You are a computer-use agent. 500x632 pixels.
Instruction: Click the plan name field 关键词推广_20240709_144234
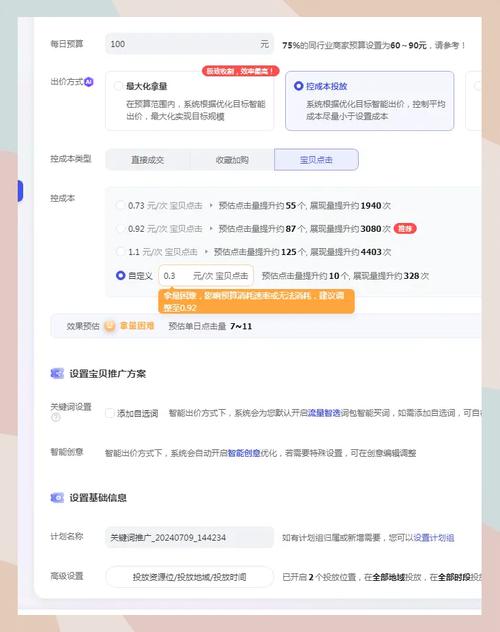189,537
